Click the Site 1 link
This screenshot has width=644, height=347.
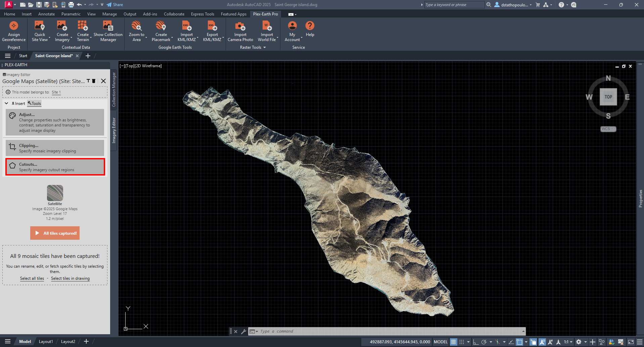56,92
